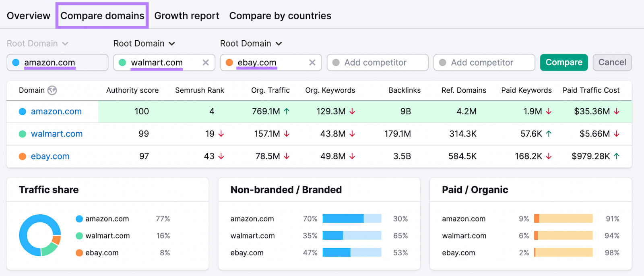Click amazon.com legend entry in Traffic share

[x=103, y=219]
